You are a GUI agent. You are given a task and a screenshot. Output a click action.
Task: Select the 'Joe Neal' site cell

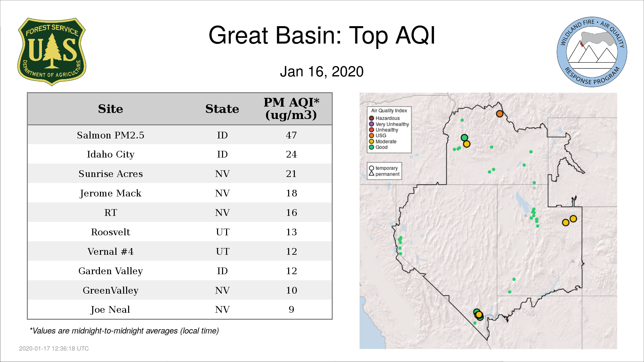click(x=110, y=310)
